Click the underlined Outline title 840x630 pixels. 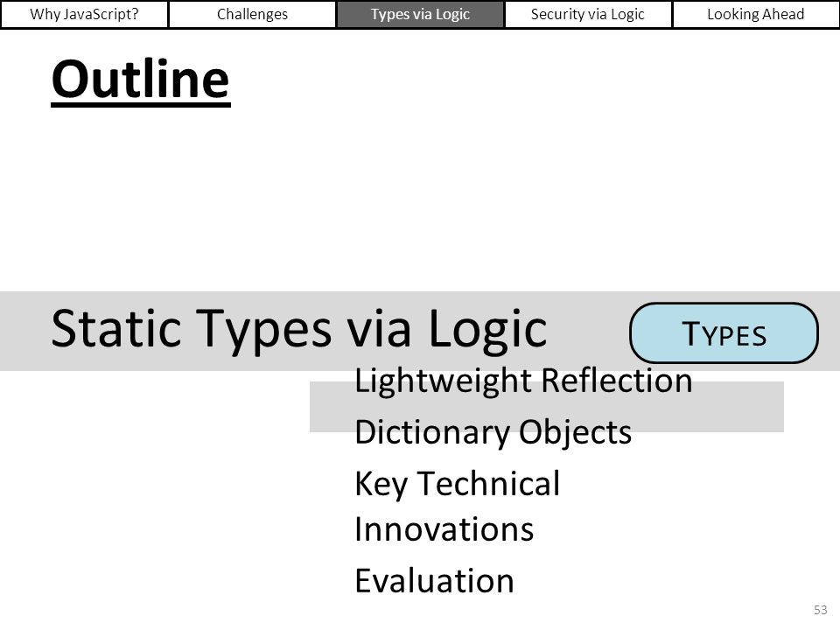click(141, 80)
